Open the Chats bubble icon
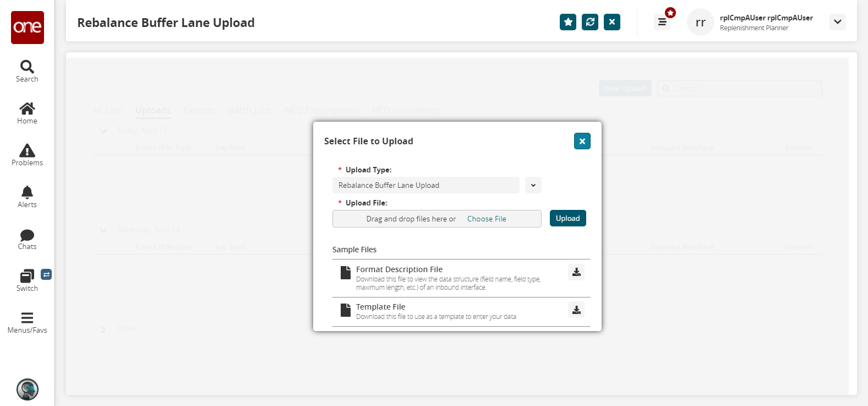The height and width of the screenshot is (406, 868). point(27,235)
